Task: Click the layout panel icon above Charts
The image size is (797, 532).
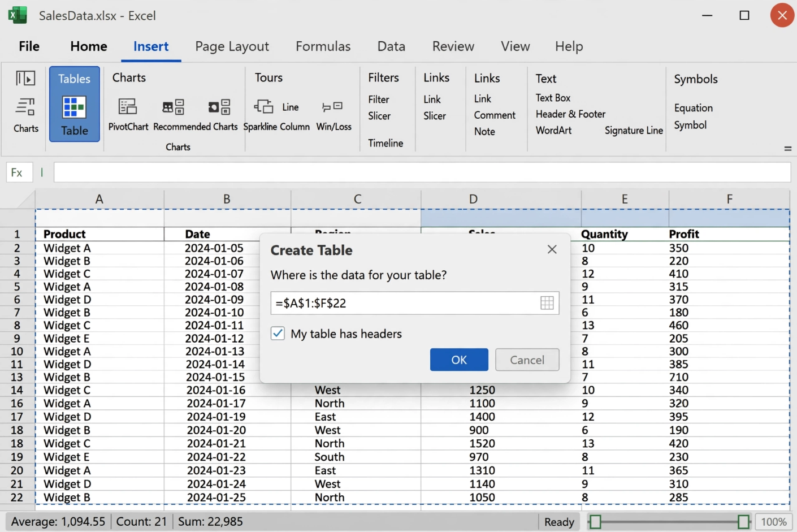Action: coord(25,78)
